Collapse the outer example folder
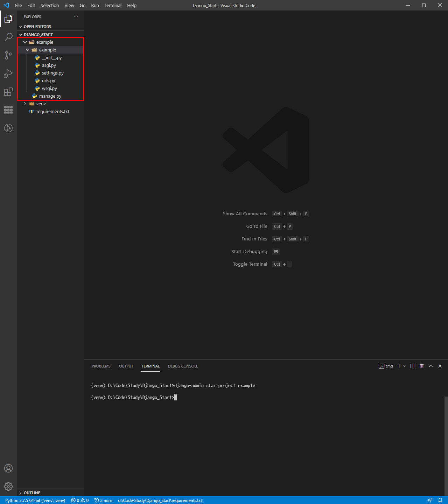The image size is (448, 504). [50, 42]
